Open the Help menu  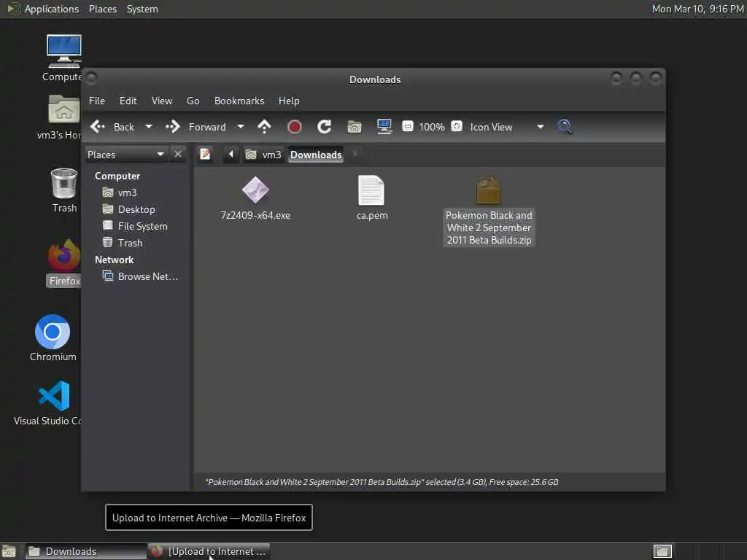(289, 101)
